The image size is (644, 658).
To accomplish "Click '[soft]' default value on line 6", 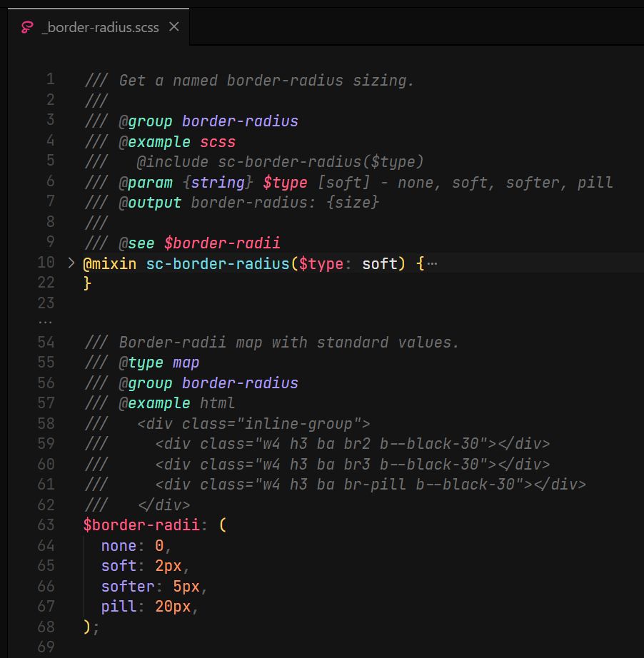I will (x=343, y=183).
